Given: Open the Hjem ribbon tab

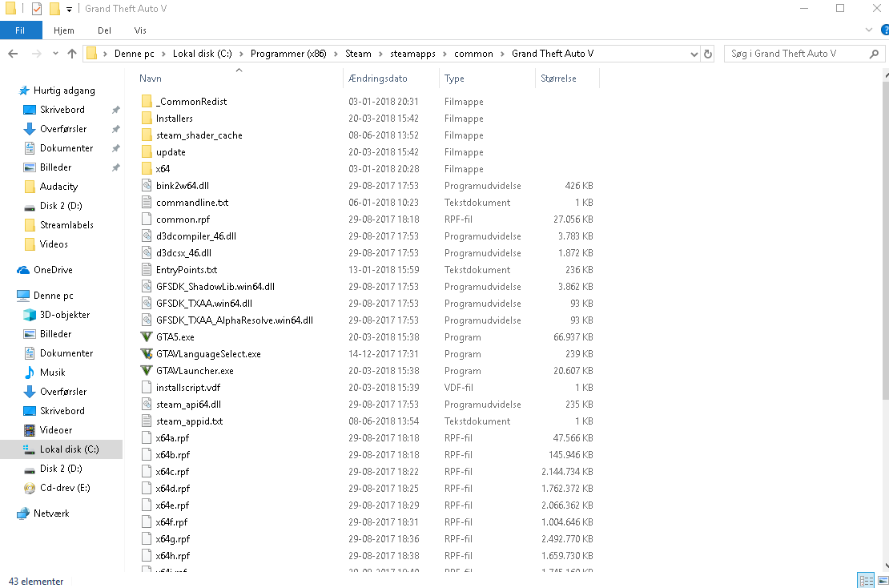Looking at the screenshot, I should point(64,30).
